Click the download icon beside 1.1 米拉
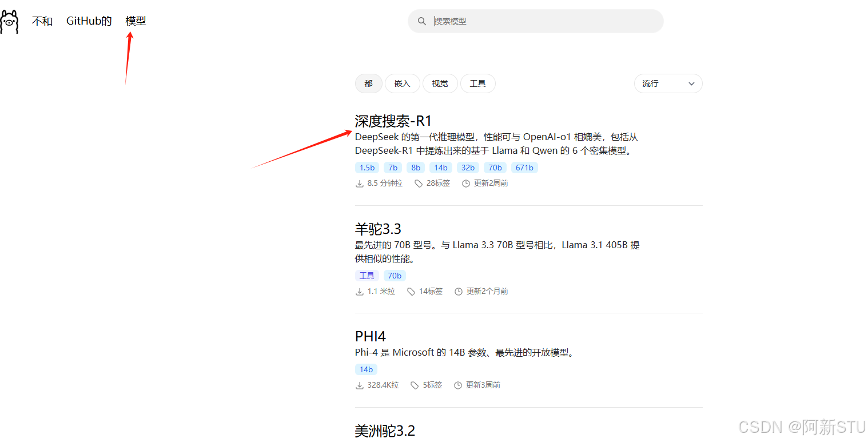Viewport: 868px width, 442px height. click(360, 292)
